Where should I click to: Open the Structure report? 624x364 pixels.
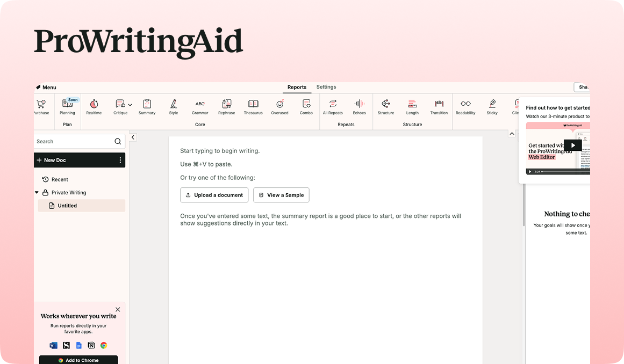click(386, 107)
